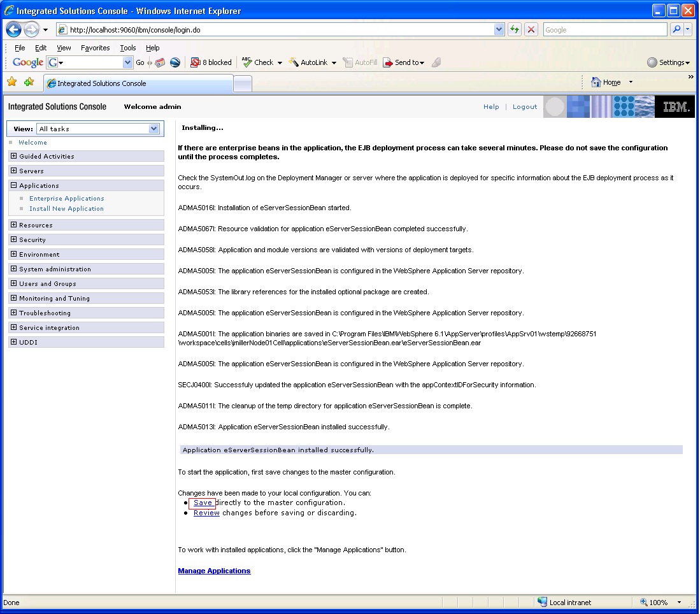Click the highlighter pen icon on toolbar
The height and width of the screenshot is (614, 700).
coord(436,62)
